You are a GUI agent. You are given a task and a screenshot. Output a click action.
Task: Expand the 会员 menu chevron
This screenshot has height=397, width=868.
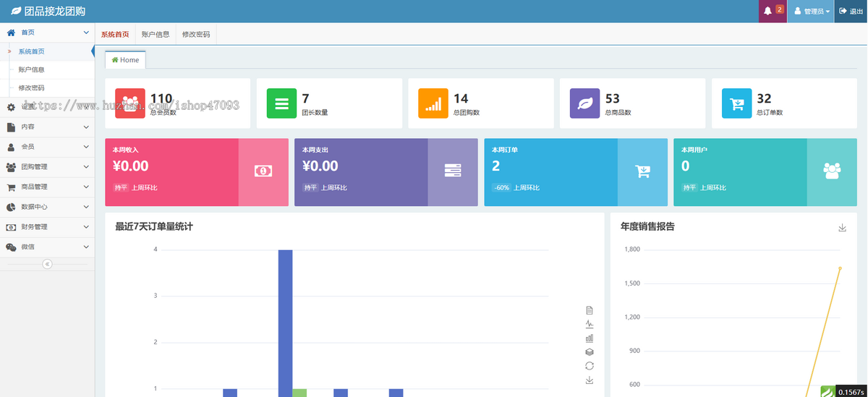[86, 147]
